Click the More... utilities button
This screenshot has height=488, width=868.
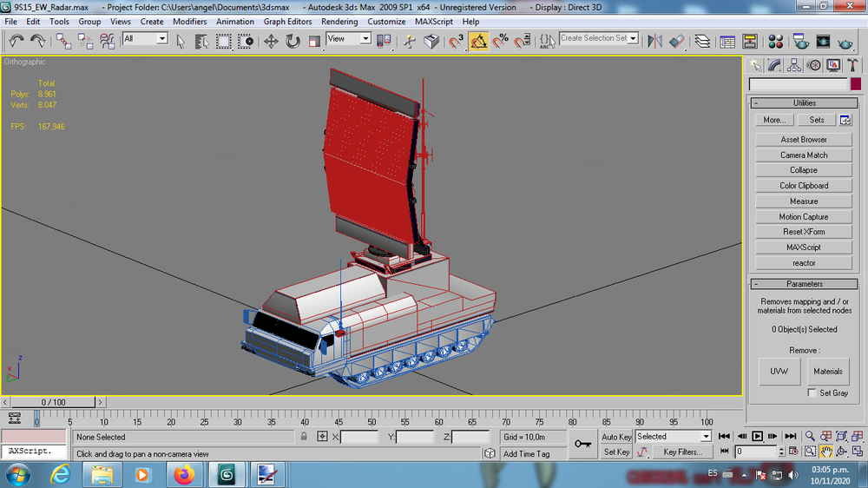tap(774, 120)
